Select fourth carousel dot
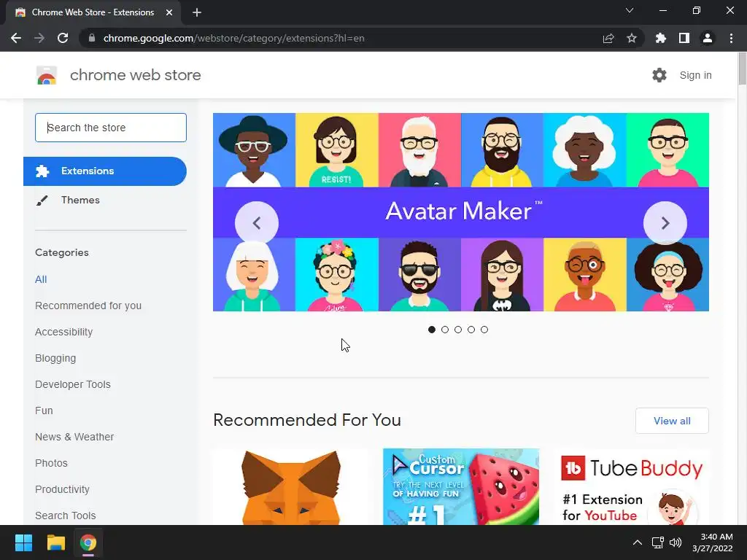Viewport: 747px width, 560px height. [x=471, y=330]
